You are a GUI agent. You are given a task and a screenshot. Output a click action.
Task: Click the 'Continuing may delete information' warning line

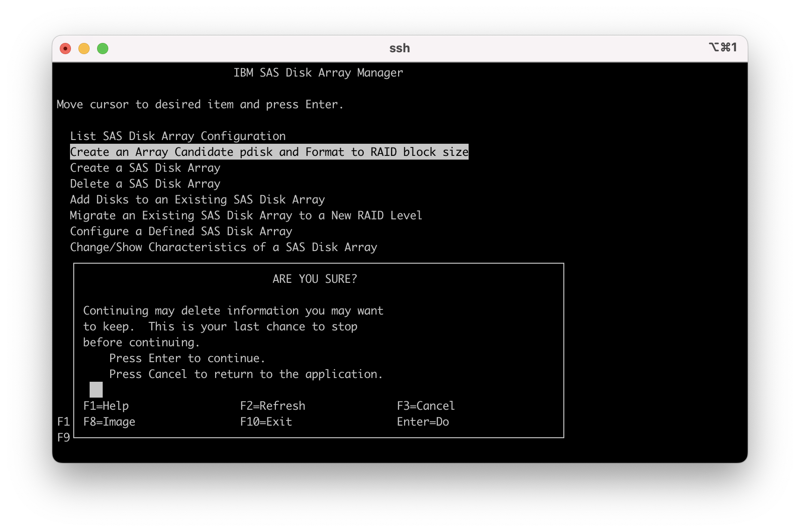click(233, 311)
